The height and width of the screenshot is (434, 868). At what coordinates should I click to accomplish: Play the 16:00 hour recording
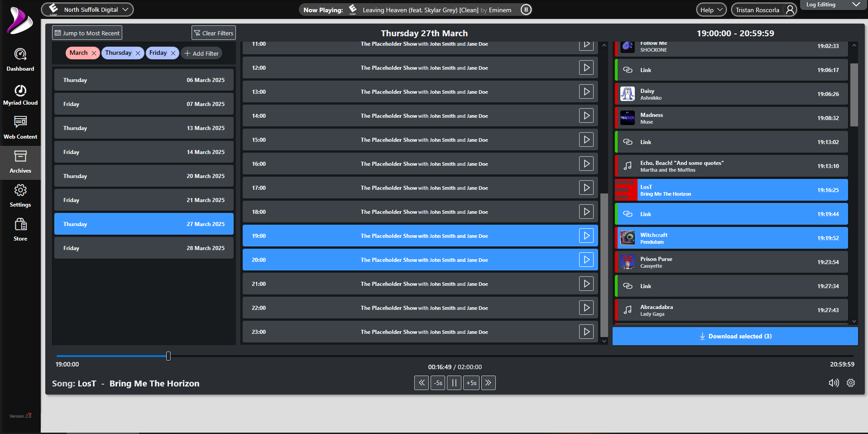point(586,164)
